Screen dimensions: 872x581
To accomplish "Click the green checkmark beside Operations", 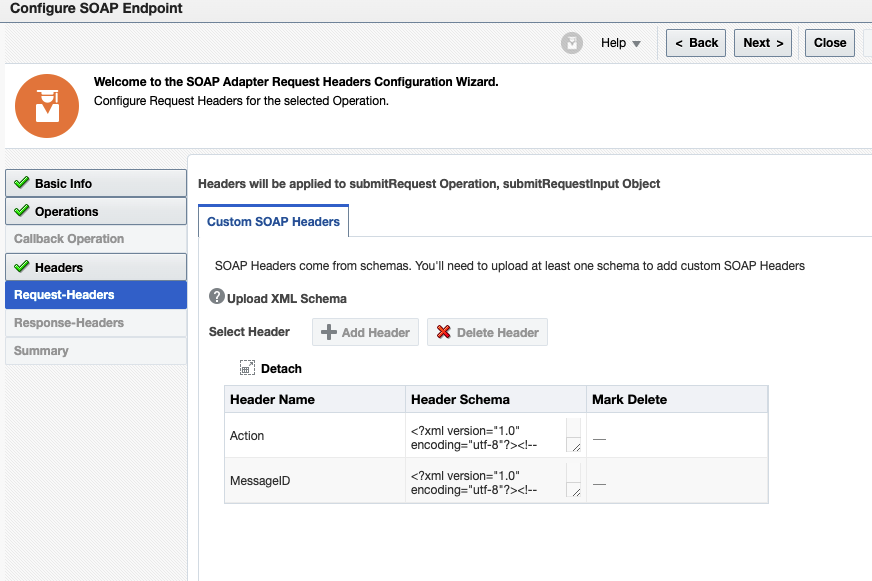I will click(x=22, y=210).
